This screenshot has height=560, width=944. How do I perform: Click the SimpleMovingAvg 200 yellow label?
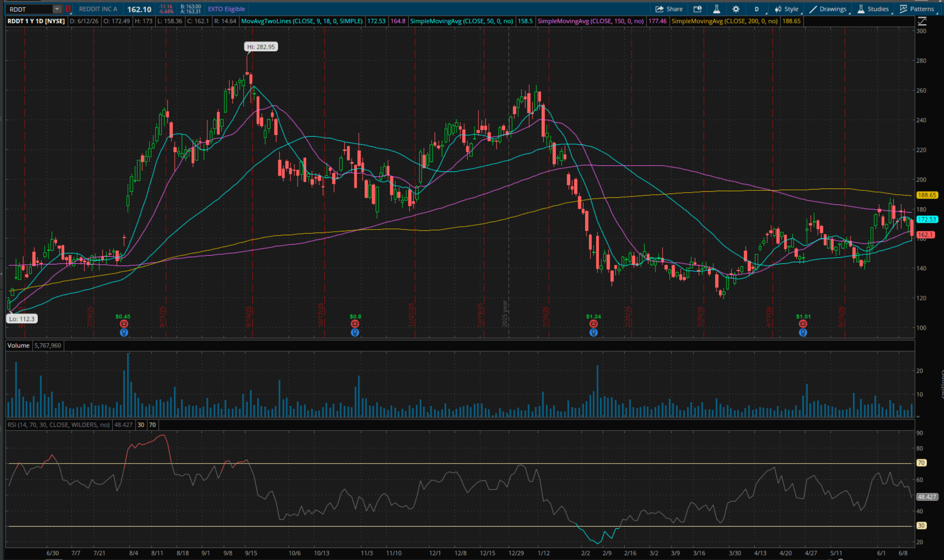coord(724,21)
